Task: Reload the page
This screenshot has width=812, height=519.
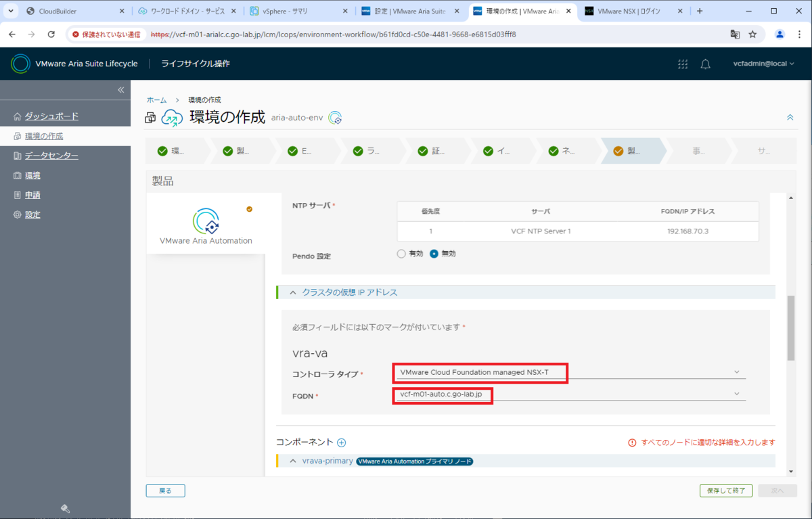Action: tap(51, 34)
